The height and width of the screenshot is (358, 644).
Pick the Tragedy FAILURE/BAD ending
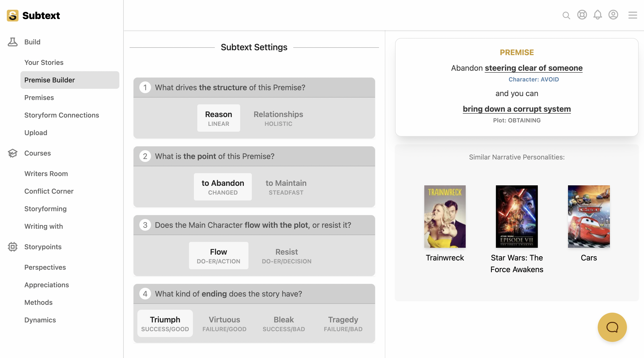[343, 324]
